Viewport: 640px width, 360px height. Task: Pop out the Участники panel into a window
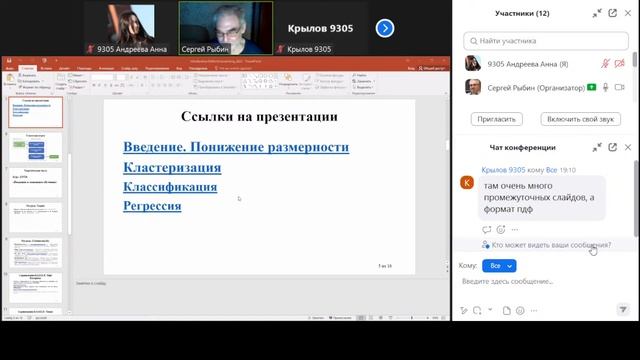click(x=613, y=13)
